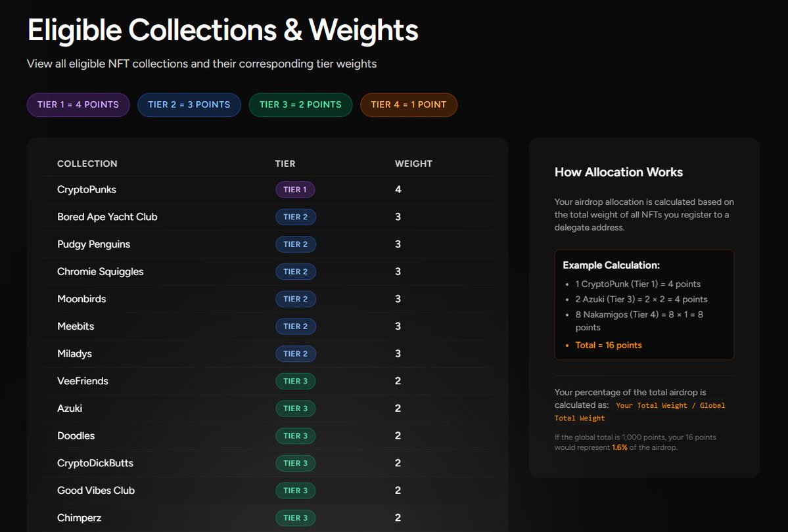Click the 8 Nakamigos (Tier 4) example line
The image size is (788, 532).
[639, 321]
